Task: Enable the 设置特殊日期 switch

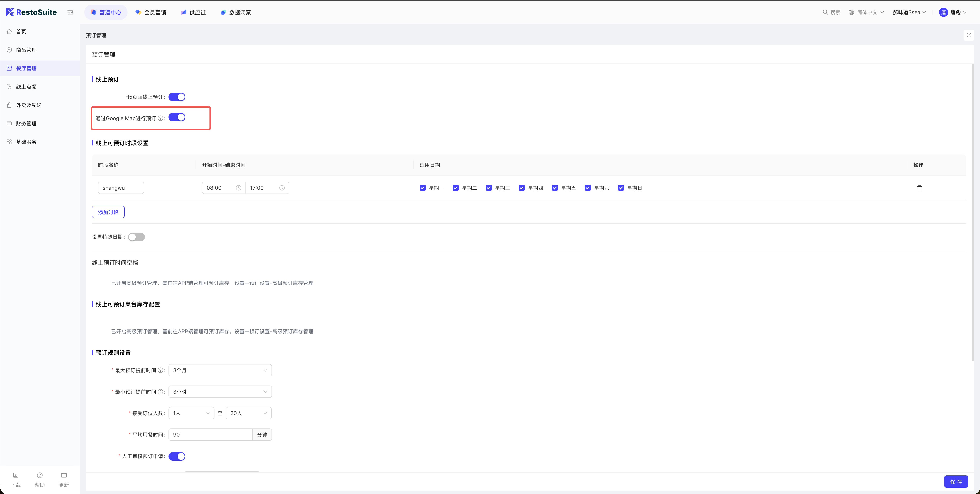Action: coord(137,237)
